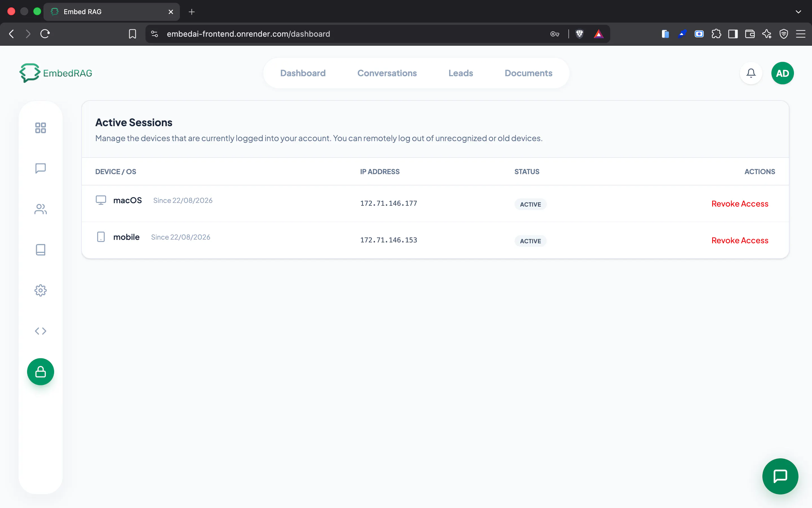The image size is (812, 508).
Task: Click the macOS device name
Action: (127, 200)
